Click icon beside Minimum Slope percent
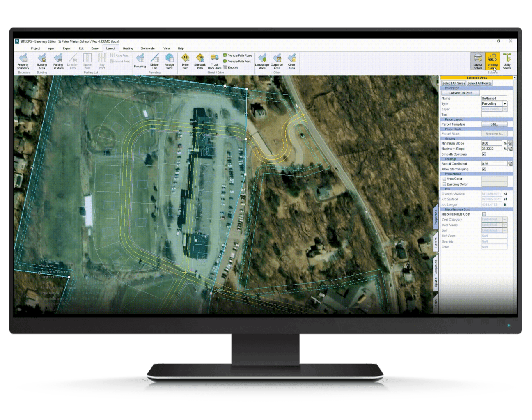Image resolution: width=532 pixels, height=420 pixels. click(510, 144)
